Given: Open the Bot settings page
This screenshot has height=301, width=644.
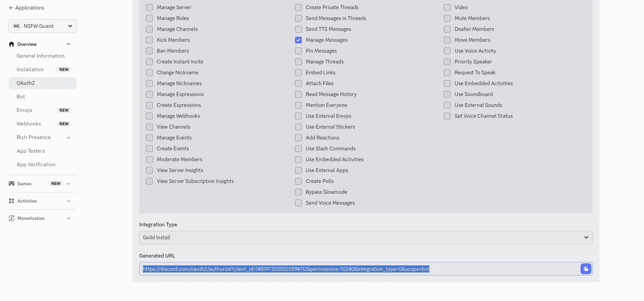Looking at the screenshot, I should [21, 97].
